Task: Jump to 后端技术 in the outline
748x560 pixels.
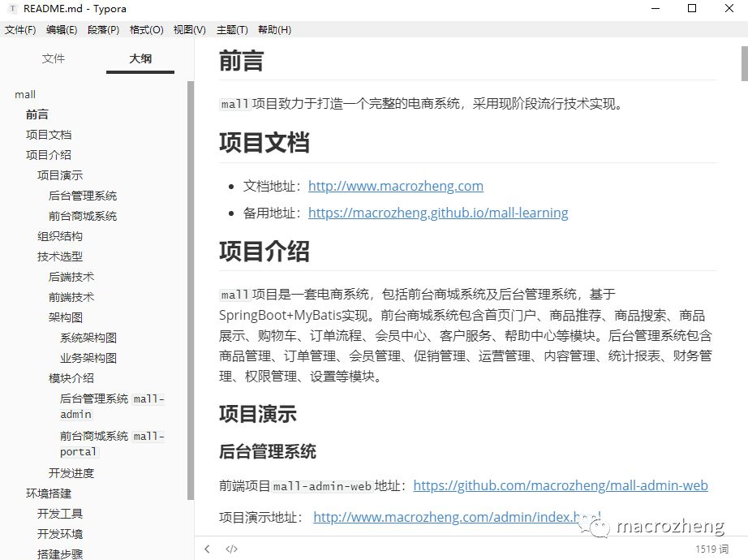Action: [x=71, y=277]
